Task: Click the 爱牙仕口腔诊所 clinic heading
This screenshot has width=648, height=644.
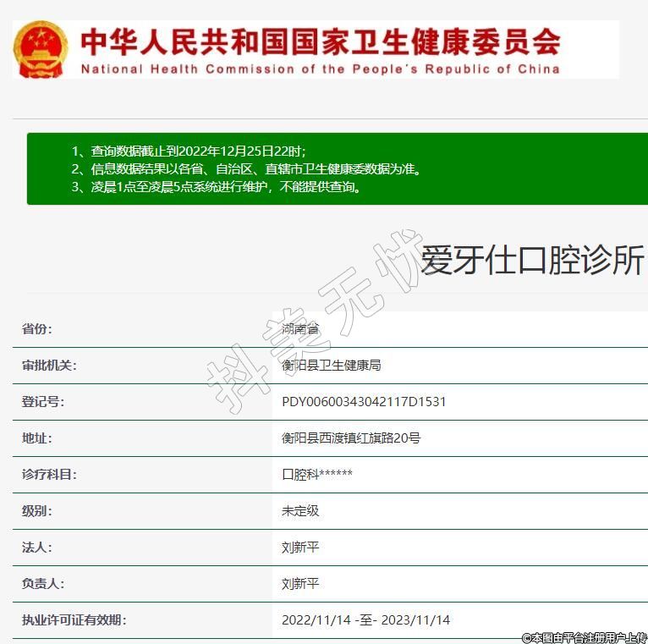Action: point(532,261)
